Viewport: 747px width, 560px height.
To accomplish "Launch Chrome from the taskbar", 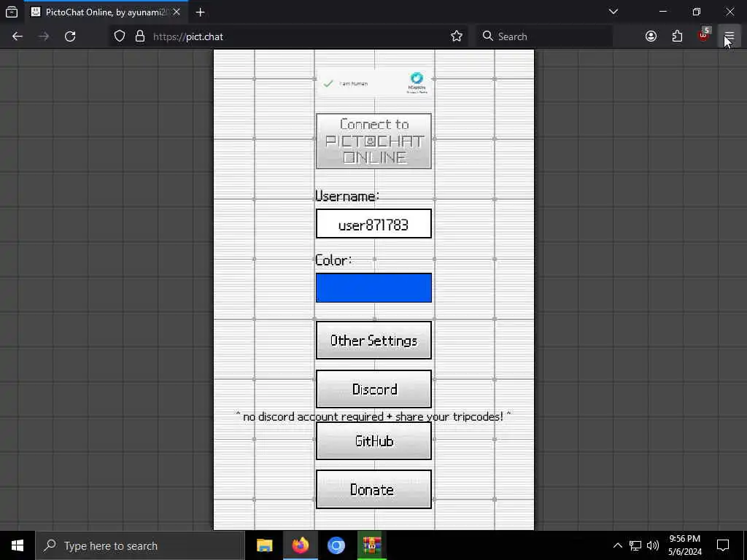I will point(336,545).
